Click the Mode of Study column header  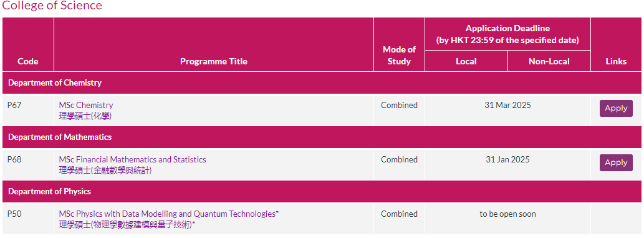[x=399, y=56]
